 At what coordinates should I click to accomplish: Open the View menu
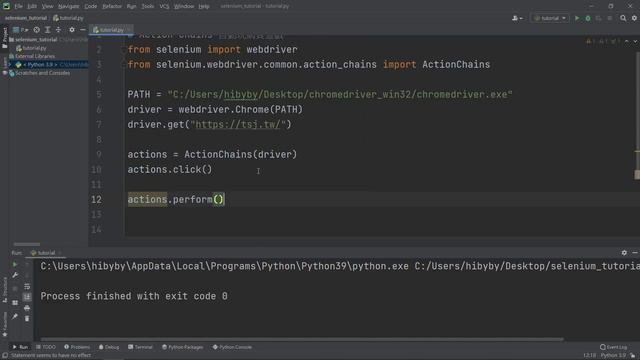point(47,6)
